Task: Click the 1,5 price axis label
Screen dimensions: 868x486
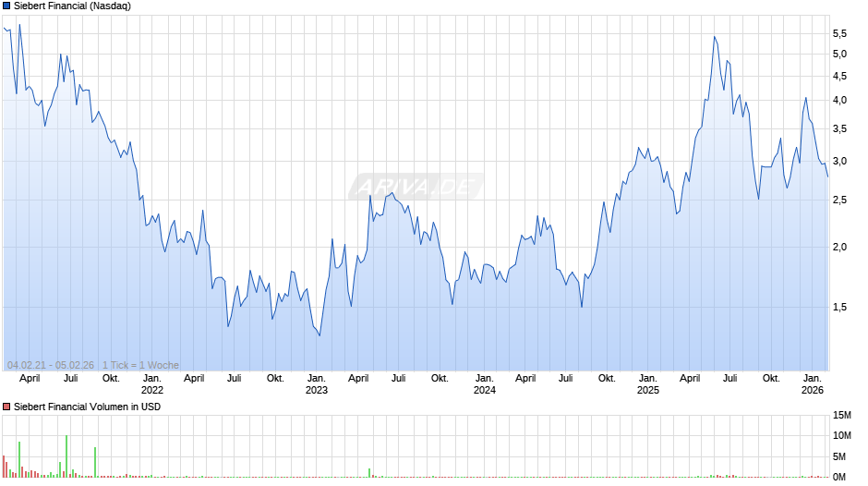Action: 839,307
